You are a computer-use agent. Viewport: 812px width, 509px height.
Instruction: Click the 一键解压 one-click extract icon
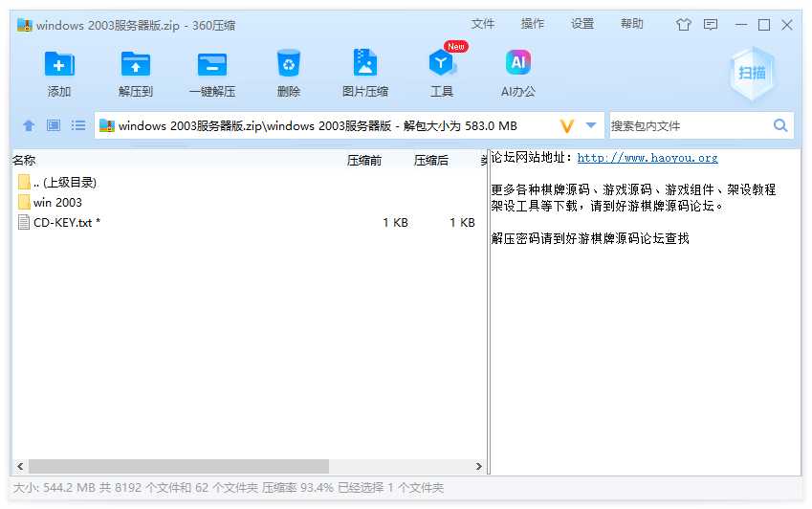pos(211,64)
